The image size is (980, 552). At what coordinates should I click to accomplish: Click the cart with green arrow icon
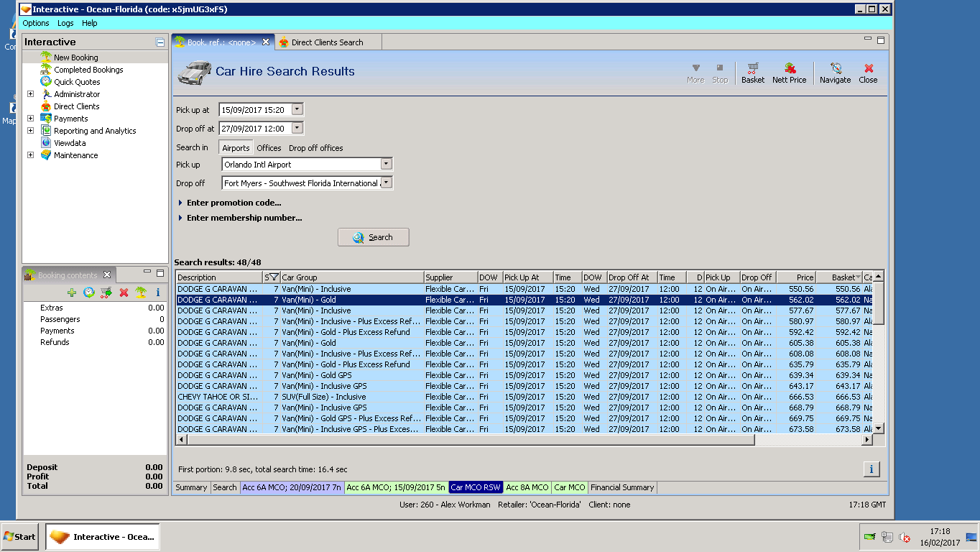point(106,293)
